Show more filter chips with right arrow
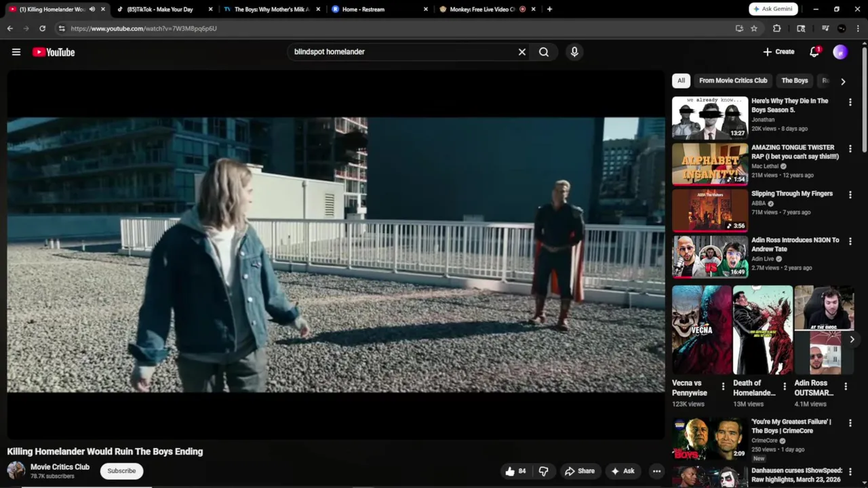 (x=843, y=81)
